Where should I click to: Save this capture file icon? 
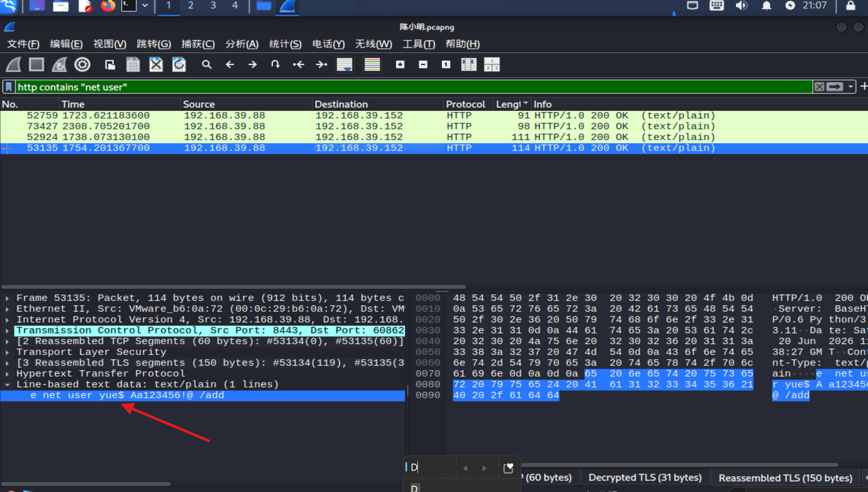tap(133, 65)
